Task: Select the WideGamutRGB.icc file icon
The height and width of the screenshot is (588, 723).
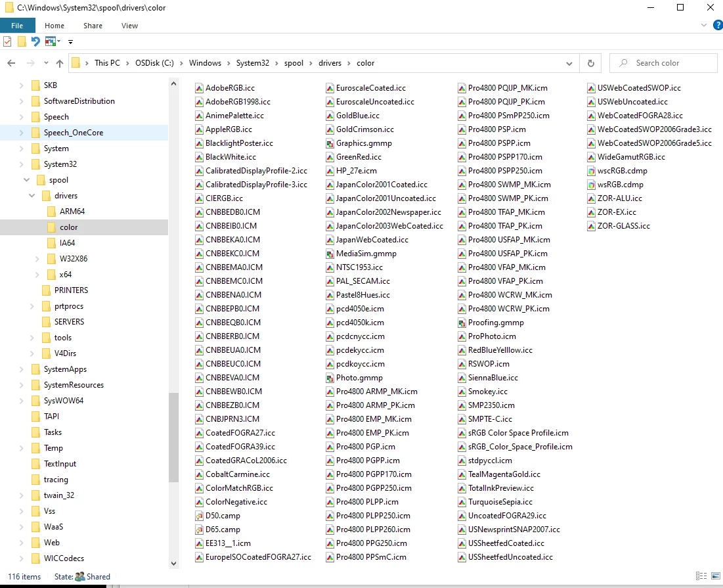Action: (x=591, y=157)
